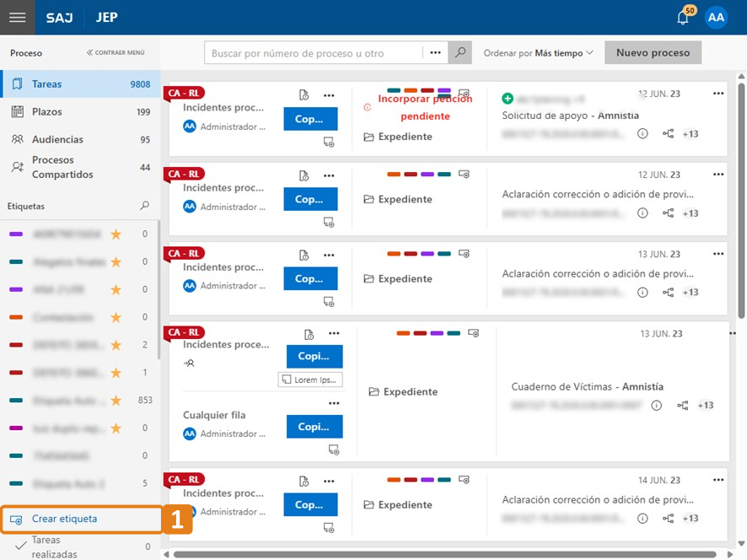
Task: Click hierarchy icon on Cuaderno de Víctimas card
Action: [x=682, y=406]
